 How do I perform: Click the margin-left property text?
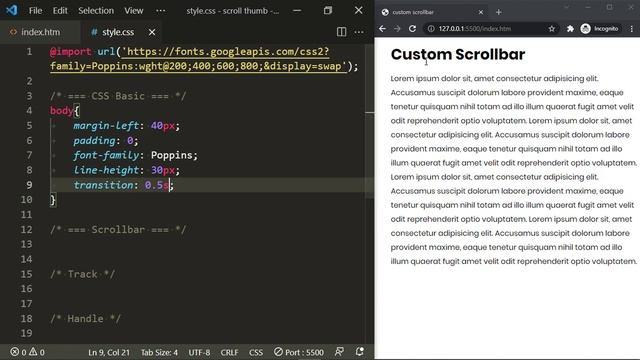tap(106, 125)
